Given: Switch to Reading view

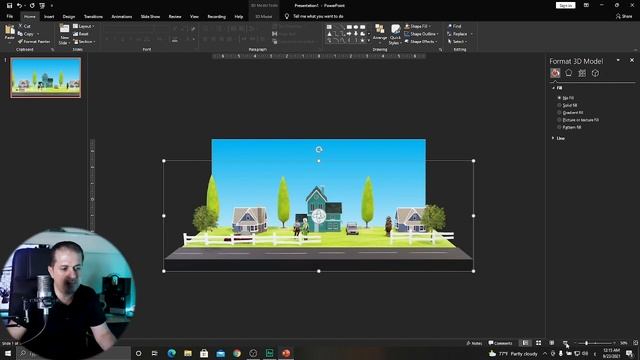Looking at the screenshot, I should [552, 343].
